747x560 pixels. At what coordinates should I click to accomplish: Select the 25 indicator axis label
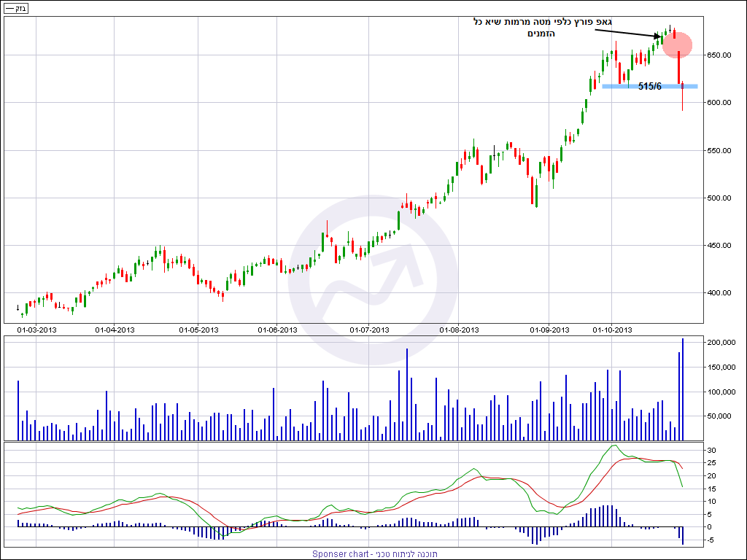[711, 463]
